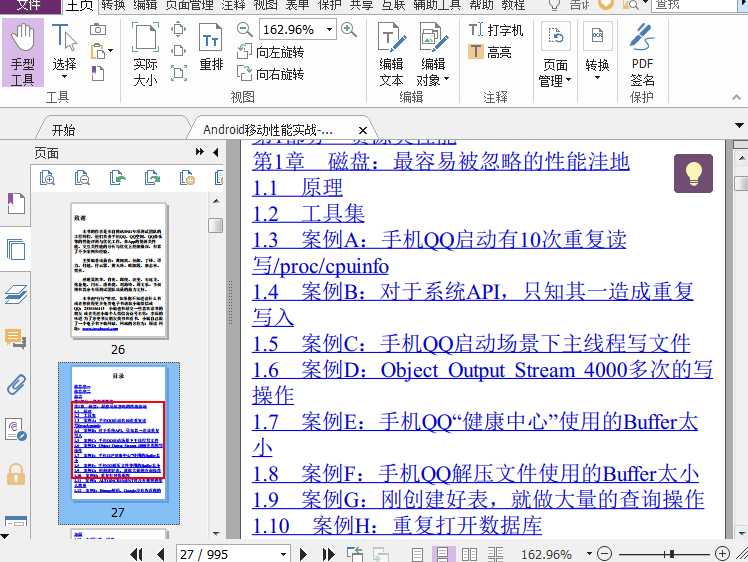Click the replace pages icon in the Pages panel
Viewport: 748px width, 562px height.
click(153, 178)
